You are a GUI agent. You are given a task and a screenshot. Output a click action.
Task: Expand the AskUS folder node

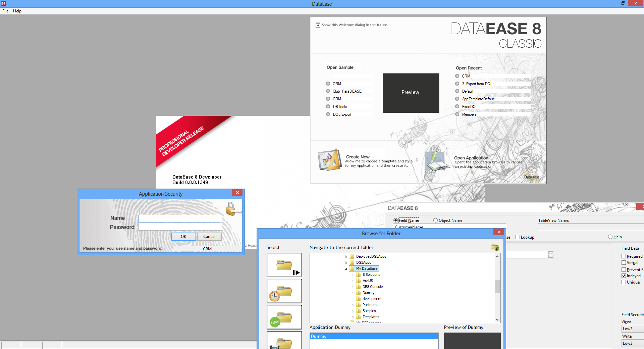(353, 281)
